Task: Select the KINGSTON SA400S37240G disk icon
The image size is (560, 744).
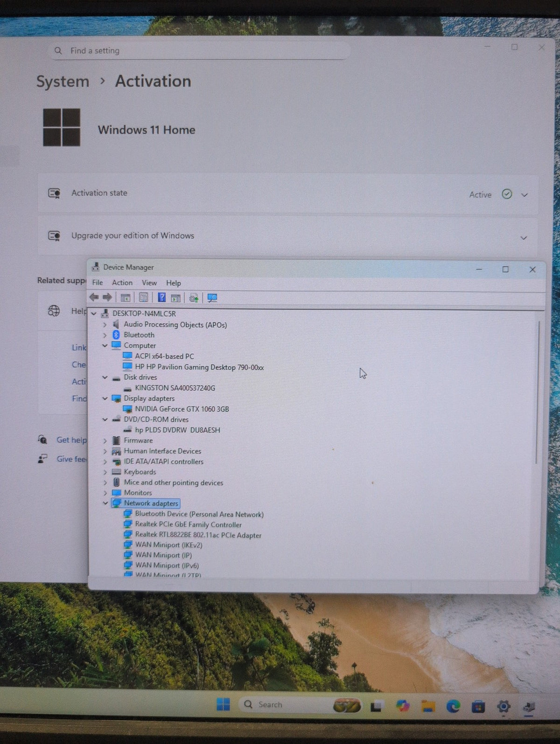Action: pos(127,388)
